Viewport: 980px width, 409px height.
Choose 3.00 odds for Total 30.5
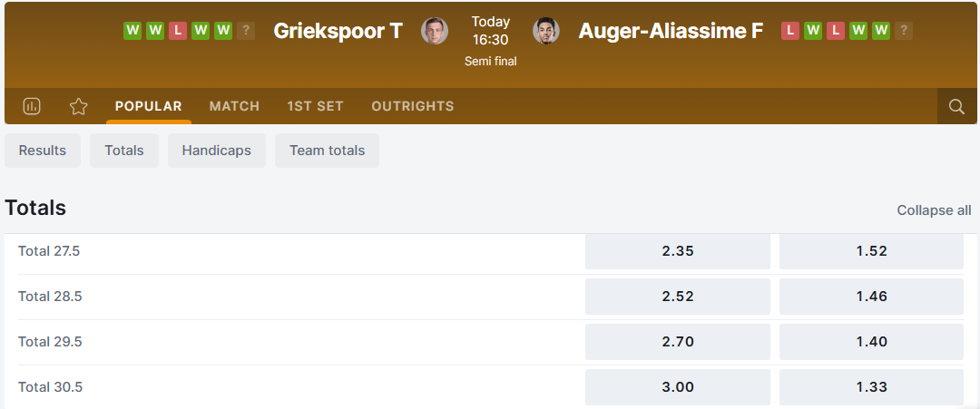coord(677,387)
